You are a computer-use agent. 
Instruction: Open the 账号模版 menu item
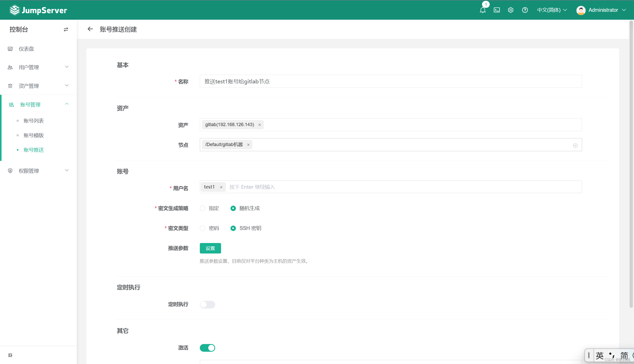click(34, 135)
